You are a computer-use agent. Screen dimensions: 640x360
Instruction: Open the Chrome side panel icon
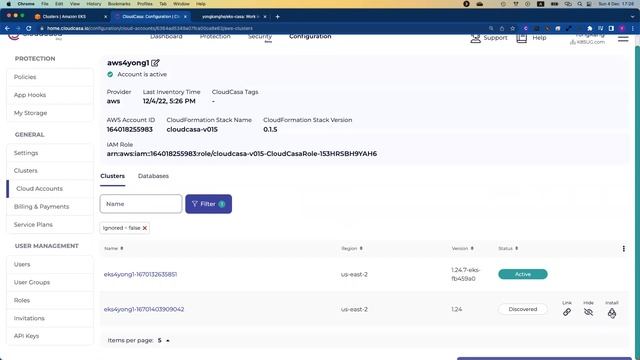(x=611, y=28)
